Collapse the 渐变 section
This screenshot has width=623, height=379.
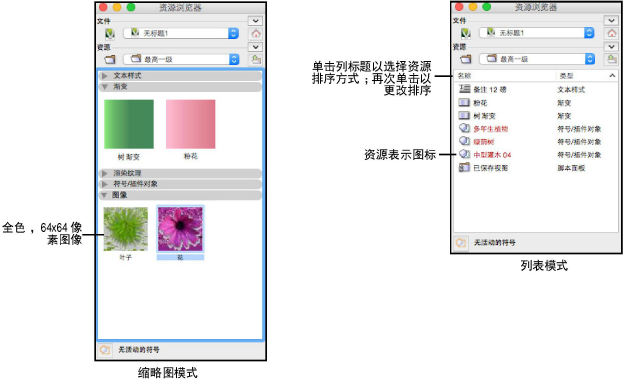coord(104,87)
